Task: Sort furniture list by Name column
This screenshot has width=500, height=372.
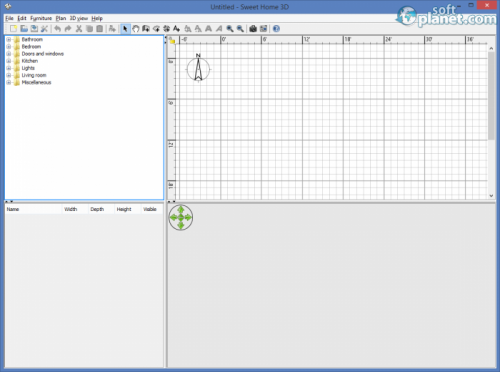Action: (x=33, y=209)
